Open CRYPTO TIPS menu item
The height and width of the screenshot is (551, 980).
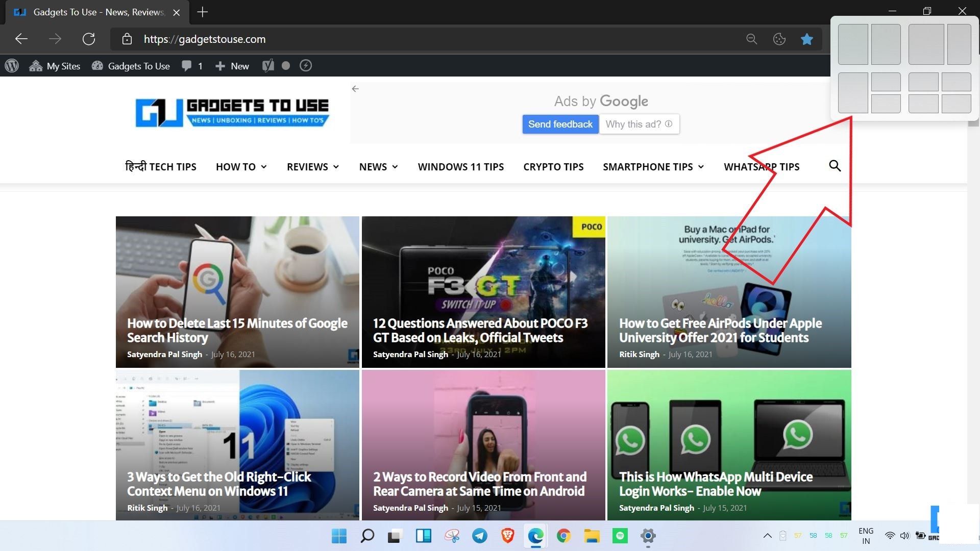(x=553, y=167)
